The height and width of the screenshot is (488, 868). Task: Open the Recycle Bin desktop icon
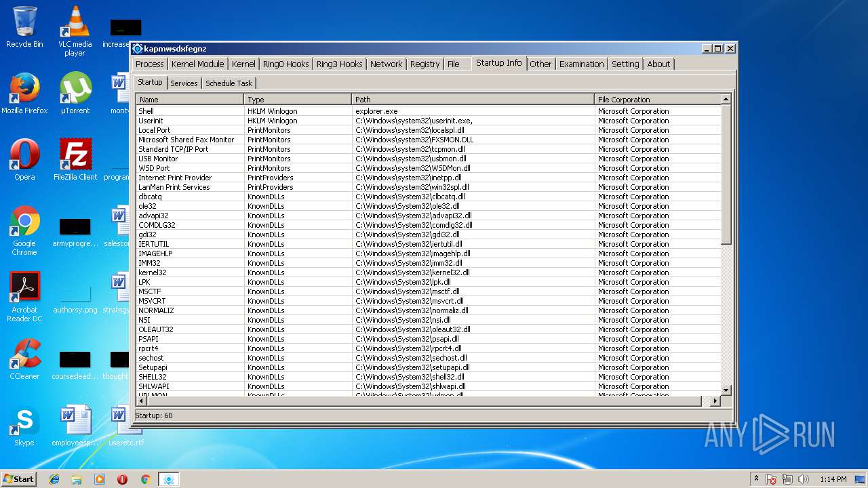coord(24,26)
